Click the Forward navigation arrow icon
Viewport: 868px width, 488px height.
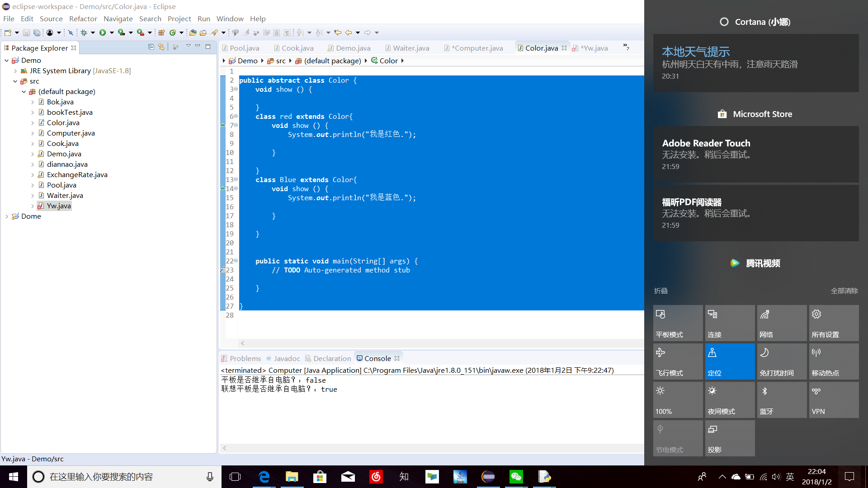[368, 33]
